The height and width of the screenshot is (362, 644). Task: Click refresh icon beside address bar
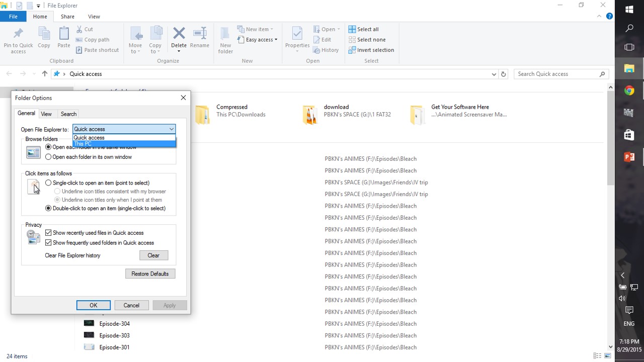click(x=503, y=74)
